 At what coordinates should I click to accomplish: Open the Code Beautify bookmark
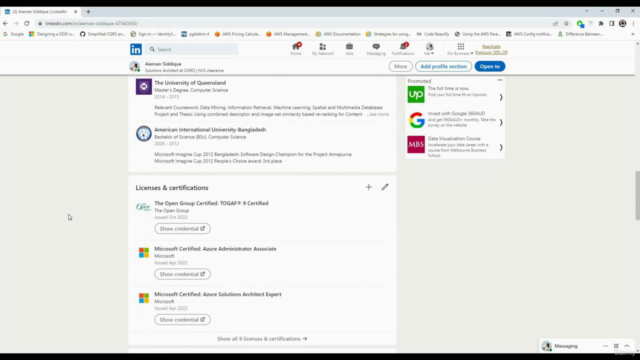coord(433,34)
